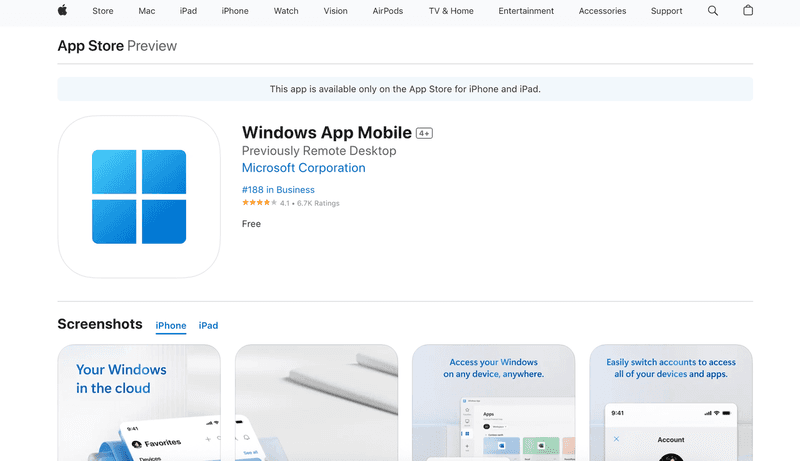
Task: Open the Vision menu item
Action: click(x=335, y=11)
